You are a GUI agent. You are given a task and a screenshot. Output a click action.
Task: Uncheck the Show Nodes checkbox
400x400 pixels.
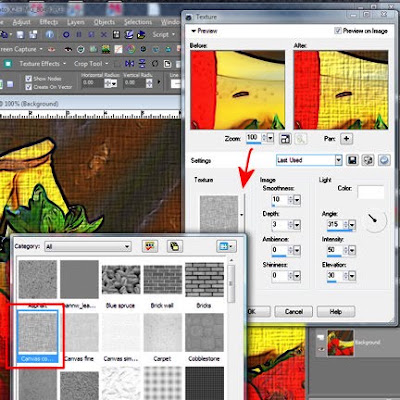coord(29,79)
